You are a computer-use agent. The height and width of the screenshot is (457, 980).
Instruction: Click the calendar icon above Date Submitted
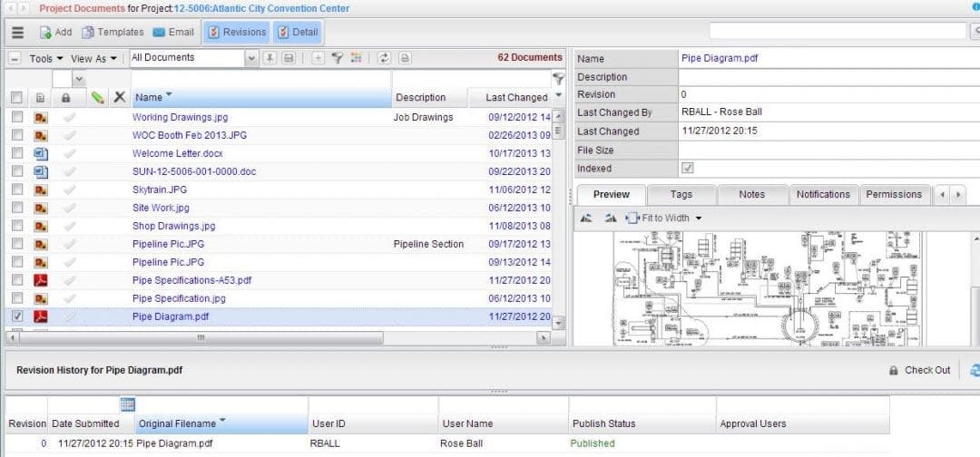128,404
